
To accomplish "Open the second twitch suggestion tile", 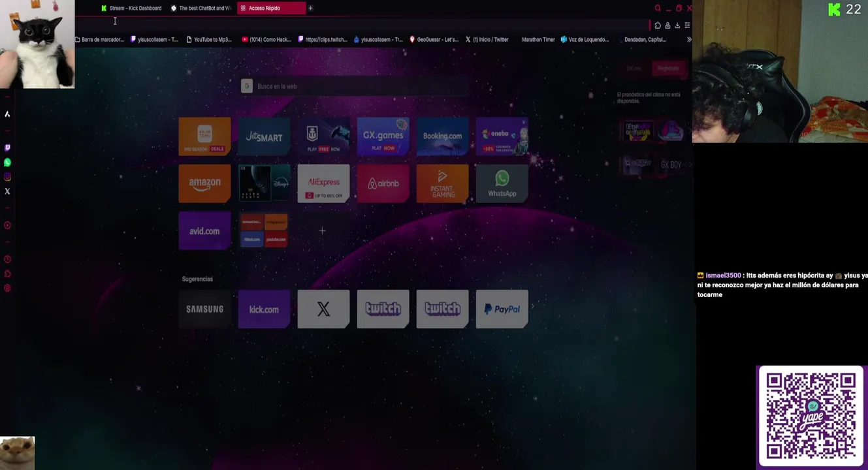I will click(442, 309).
